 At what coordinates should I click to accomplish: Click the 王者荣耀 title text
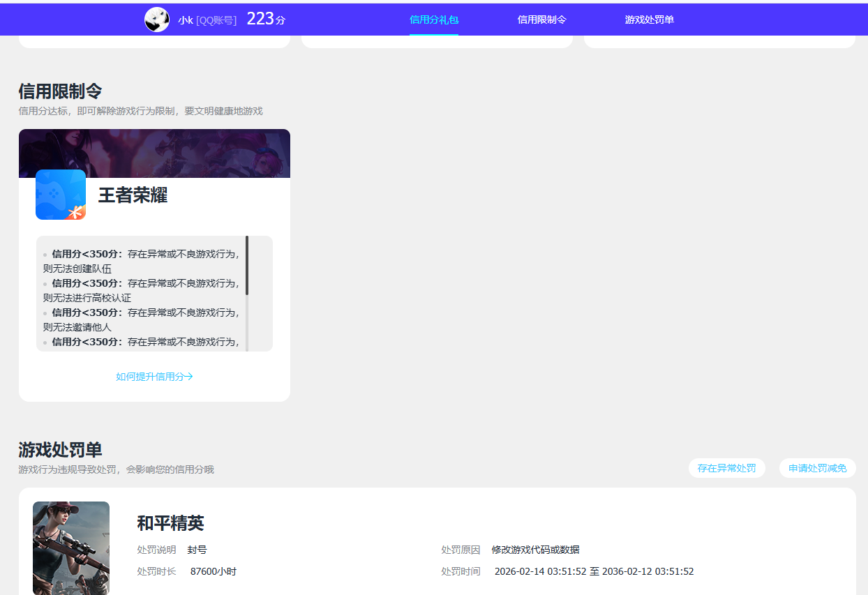click(133, 195)
